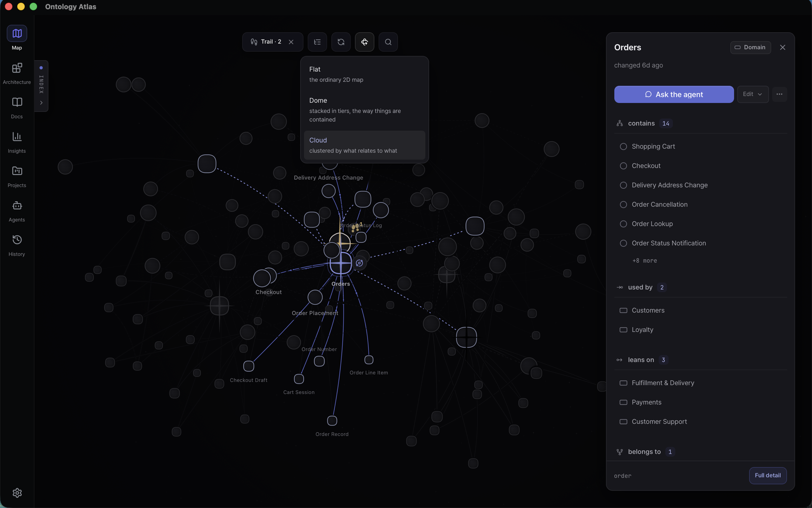
Task: Click the trail footprints marker on map
Action: (356, 228)
